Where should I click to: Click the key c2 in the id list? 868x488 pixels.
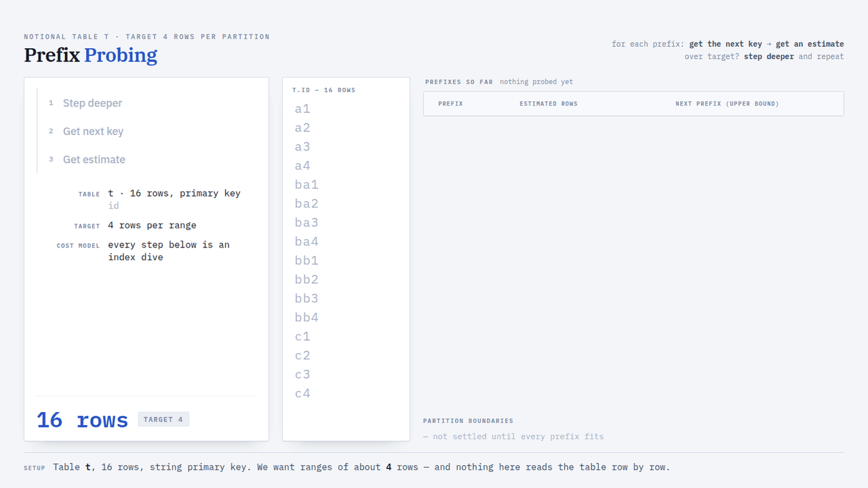302,355
